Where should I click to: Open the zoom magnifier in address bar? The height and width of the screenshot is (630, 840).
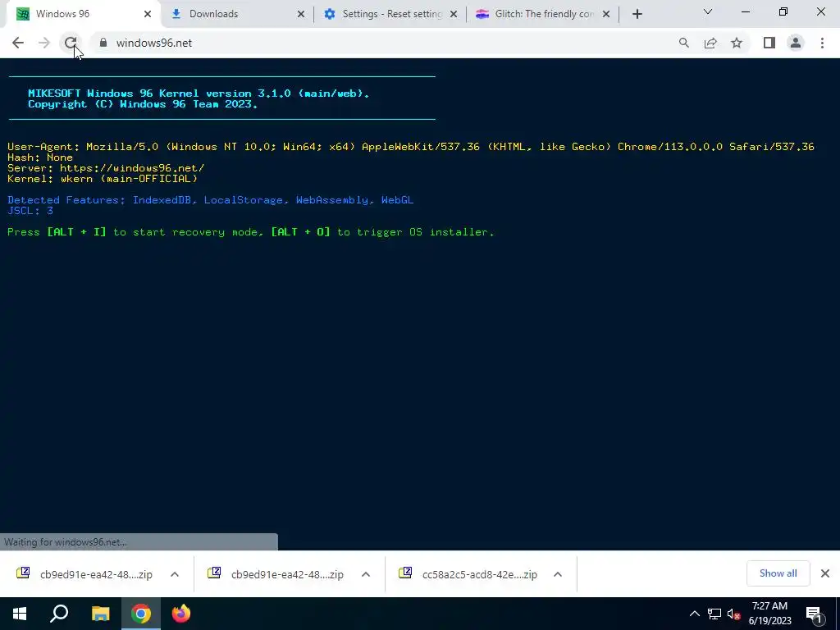click(x=683, y=43)
